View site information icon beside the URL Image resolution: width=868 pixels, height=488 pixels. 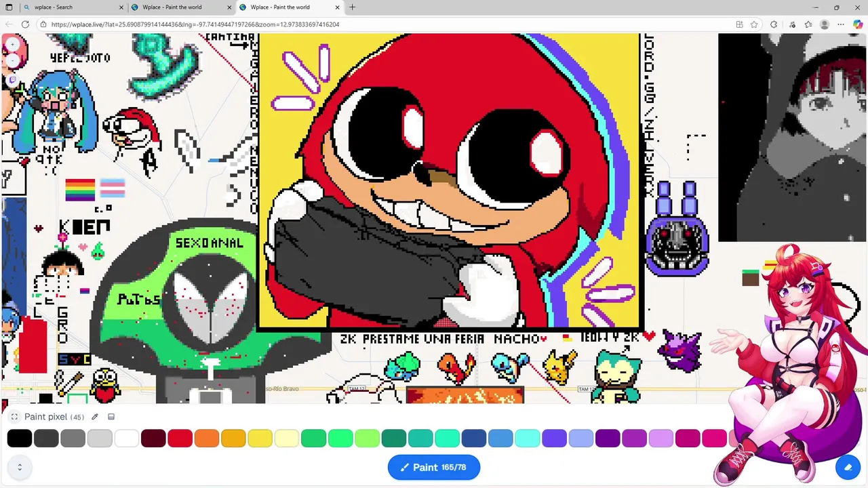point(43,24)
